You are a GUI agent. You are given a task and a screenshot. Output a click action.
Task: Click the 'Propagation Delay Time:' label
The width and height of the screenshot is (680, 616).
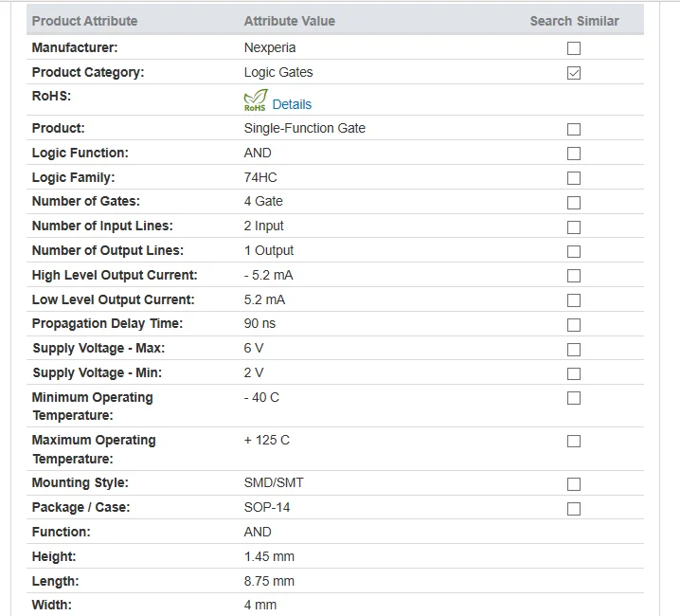tap(108, 324)
